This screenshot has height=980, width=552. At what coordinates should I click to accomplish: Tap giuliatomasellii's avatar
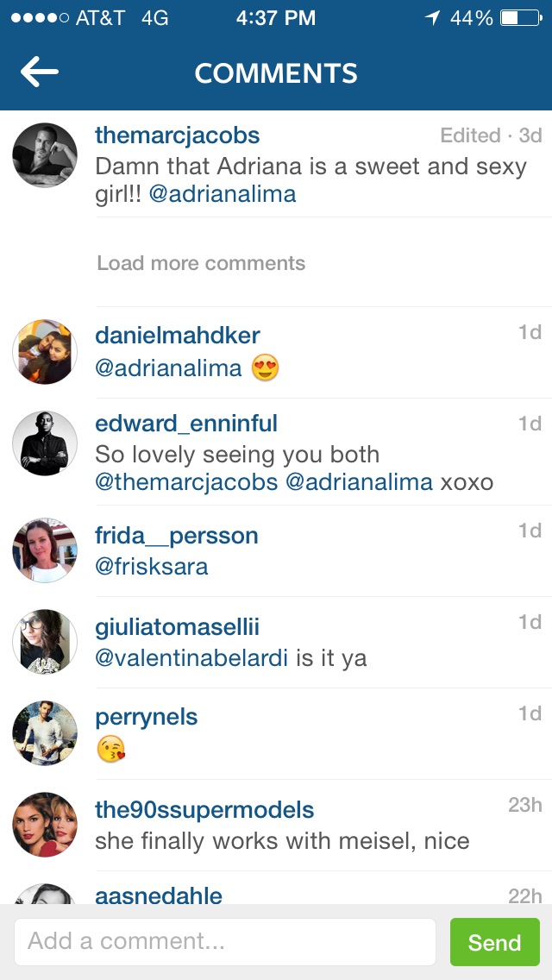pyautogui.click(x=45, y=641)
